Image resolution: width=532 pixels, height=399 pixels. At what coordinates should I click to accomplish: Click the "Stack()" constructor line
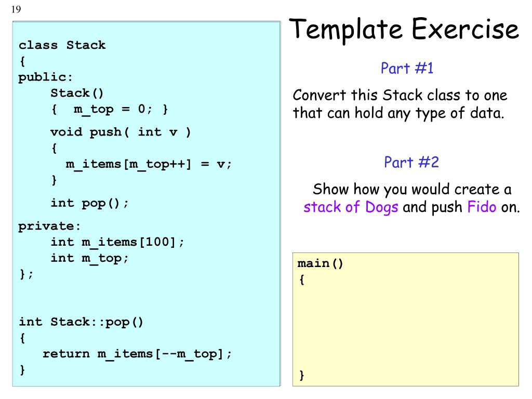pyautogui.click(x=77, y=94)
